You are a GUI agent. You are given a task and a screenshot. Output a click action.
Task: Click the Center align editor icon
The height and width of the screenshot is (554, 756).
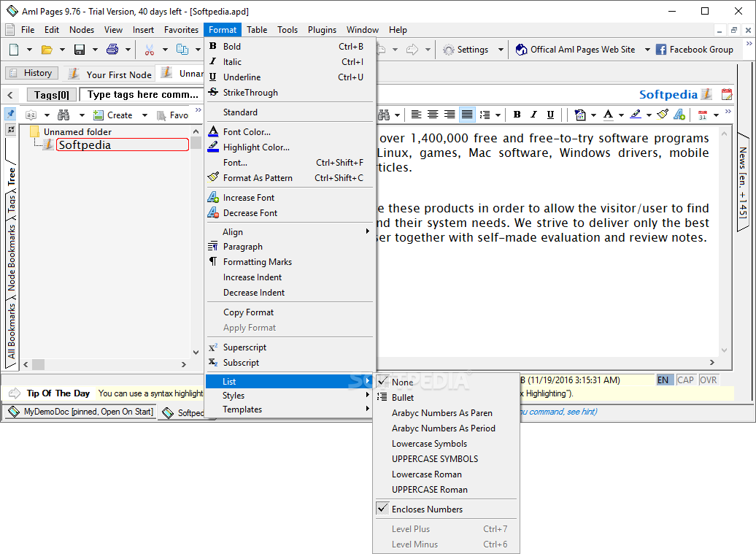coord(433,115)
